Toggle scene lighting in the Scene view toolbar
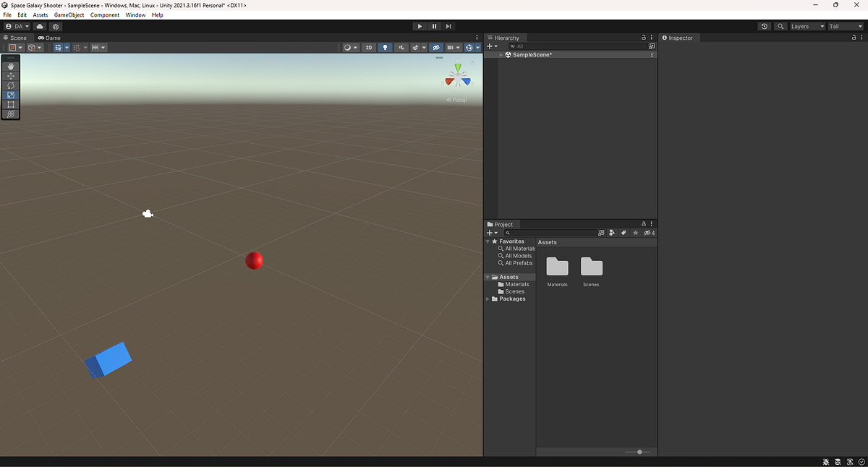This screenshot has height=467, width=868. pos(385,47)
